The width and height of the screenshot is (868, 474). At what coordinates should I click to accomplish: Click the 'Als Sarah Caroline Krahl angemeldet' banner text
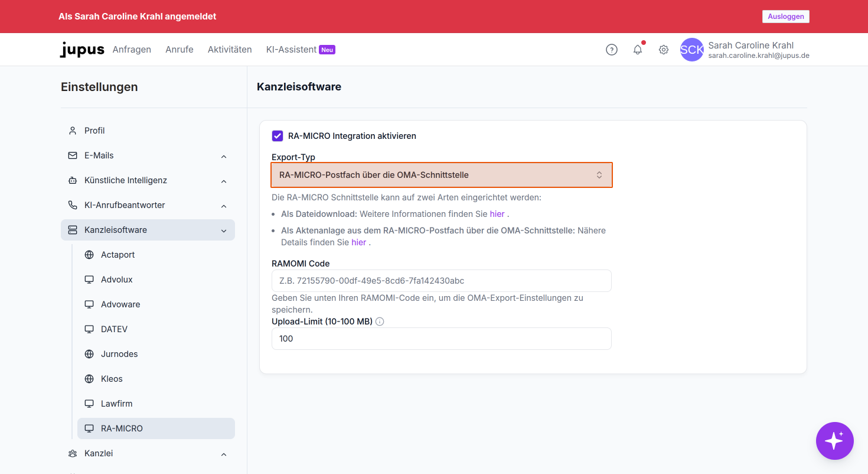138,17
